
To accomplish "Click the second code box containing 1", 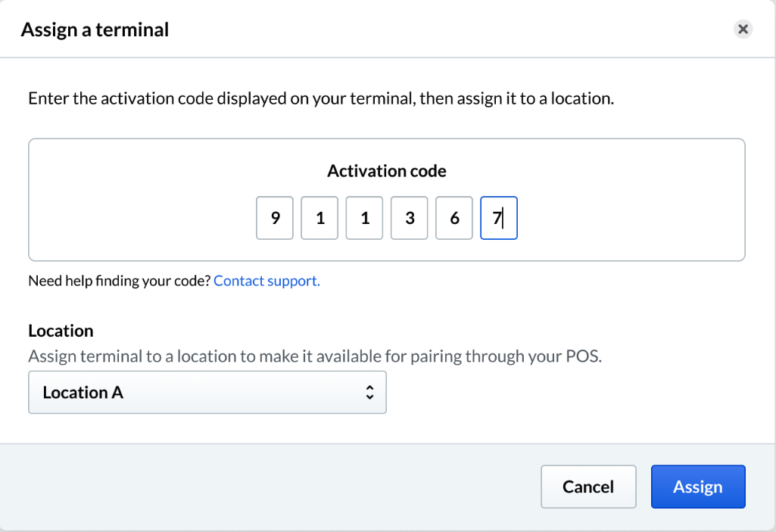I will pos(319,218).
